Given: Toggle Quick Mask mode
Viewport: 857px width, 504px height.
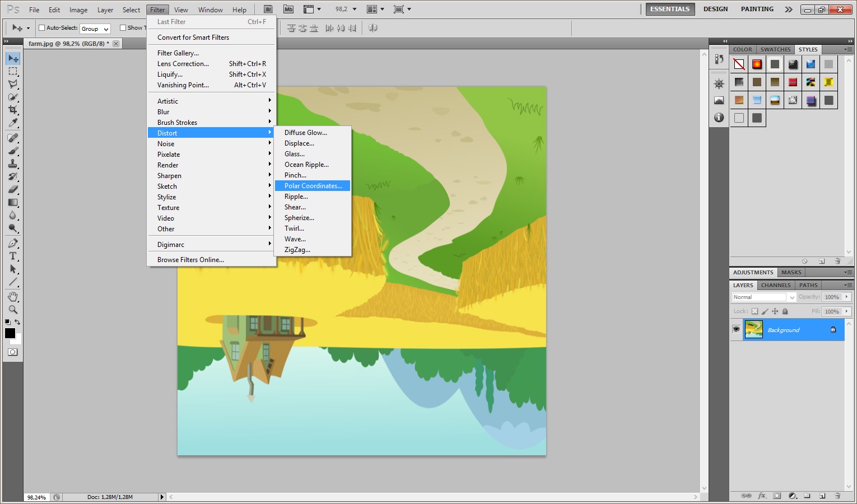Looking at the screenshot, I should click(12, 352).
